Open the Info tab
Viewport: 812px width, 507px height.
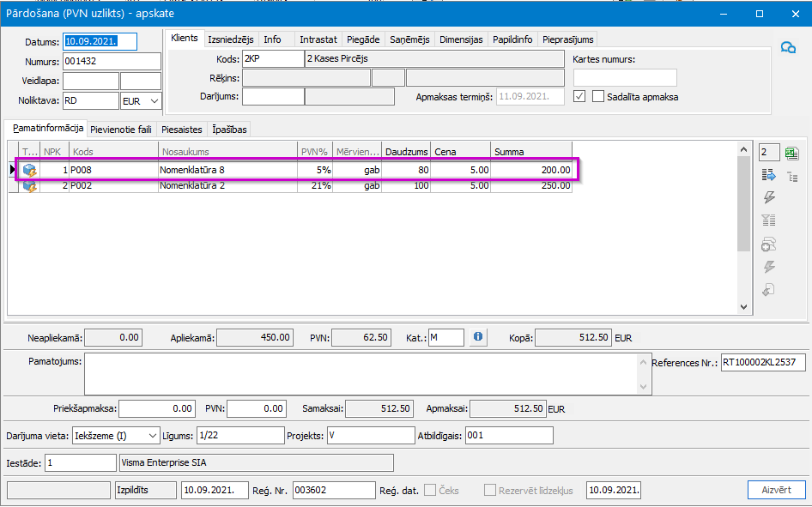pos(272,39)
